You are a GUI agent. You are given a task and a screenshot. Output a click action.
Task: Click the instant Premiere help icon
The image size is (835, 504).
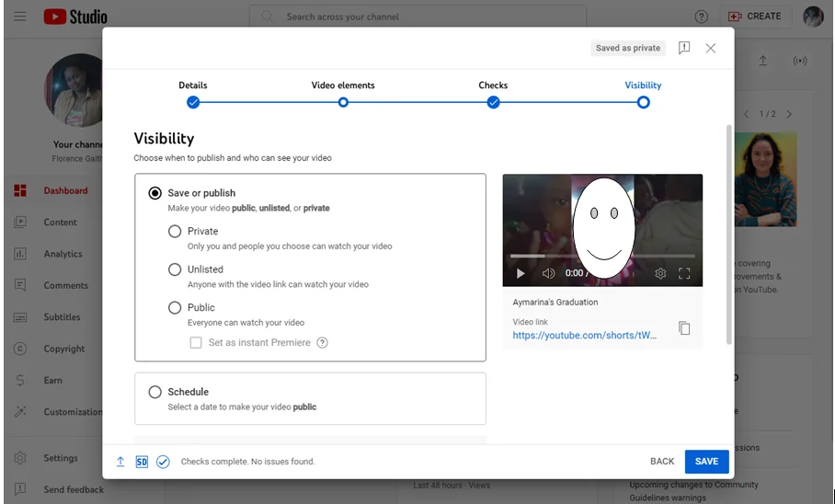322,343
